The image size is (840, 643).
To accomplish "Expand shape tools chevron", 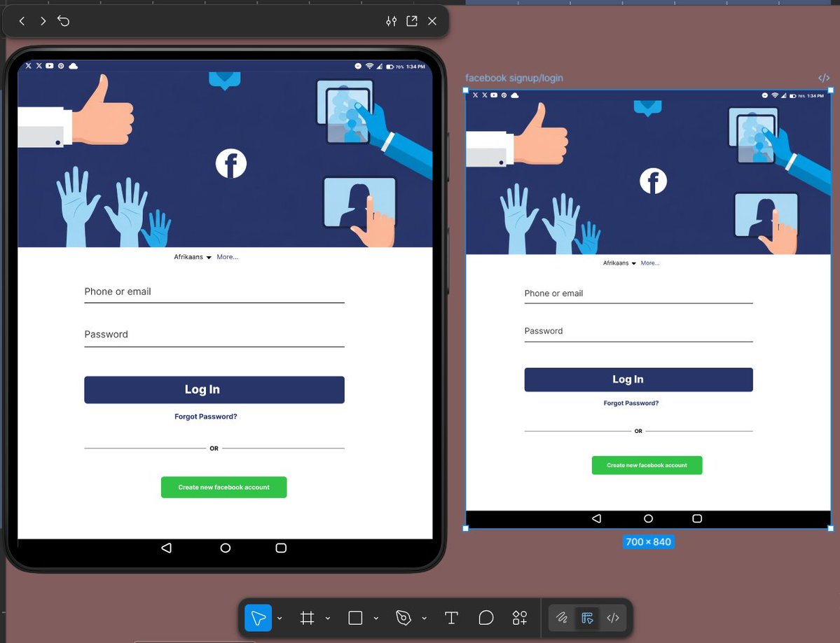I will click(376, 618).
